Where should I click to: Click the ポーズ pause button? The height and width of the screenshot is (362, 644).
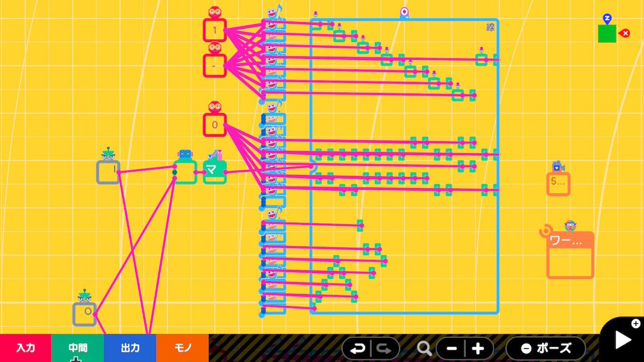click(546, 349)
